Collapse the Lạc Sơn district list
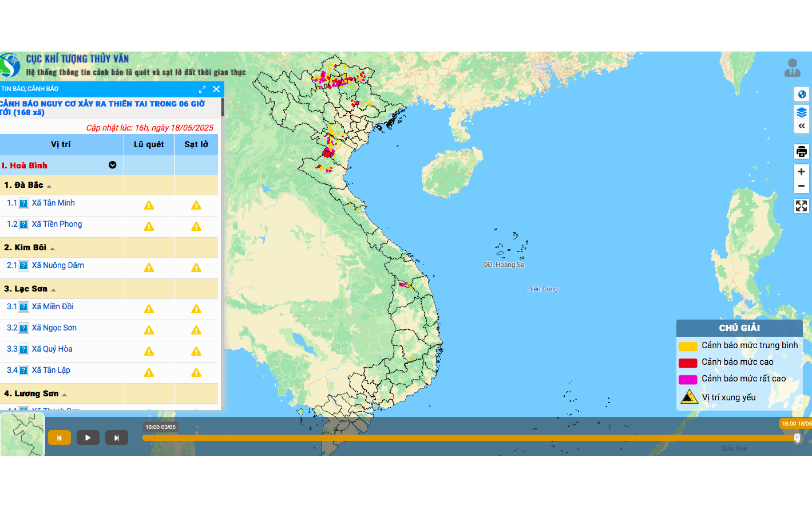 (x=53, y=290)
